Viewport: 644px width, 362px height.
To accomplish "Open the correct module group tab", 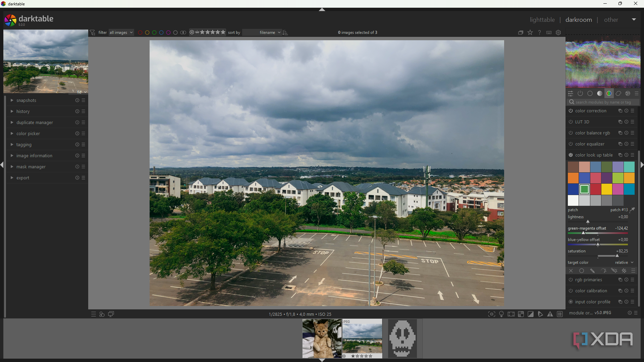I will click(x=619, y=94).
